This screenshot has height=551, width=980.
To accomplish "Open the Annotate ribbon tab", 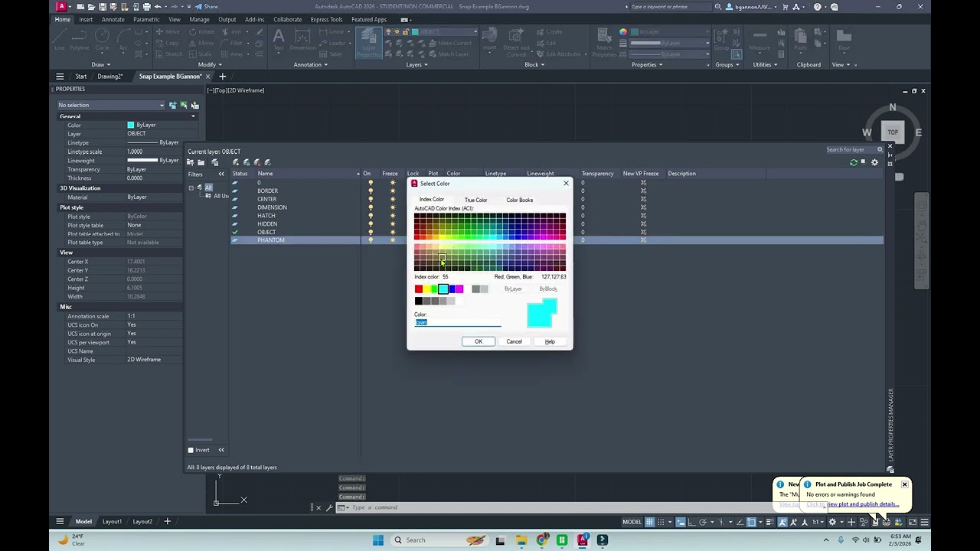I will (113, 19).
